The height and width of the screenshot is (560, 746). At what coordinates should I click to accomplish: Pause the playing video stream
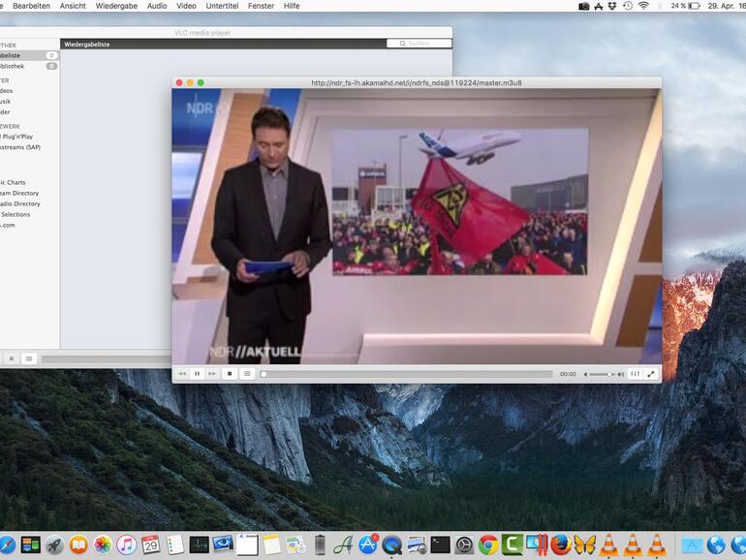pyautogui.click(x=197, y=374)
